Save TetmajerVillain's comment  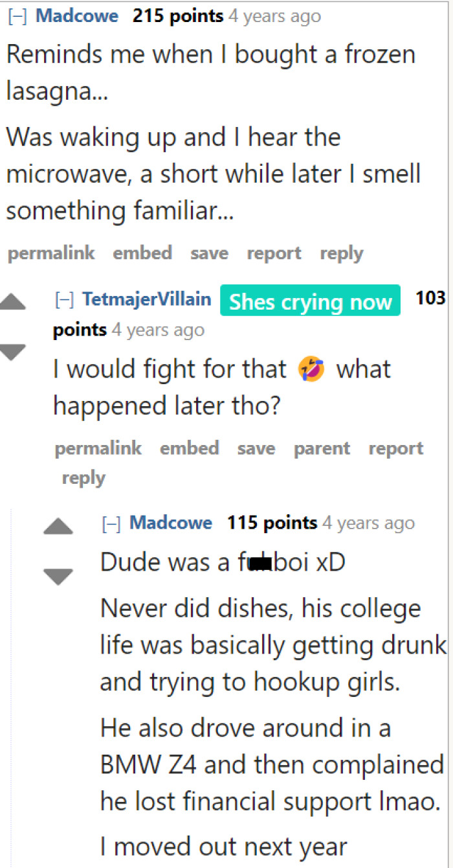tap(256, 448)
